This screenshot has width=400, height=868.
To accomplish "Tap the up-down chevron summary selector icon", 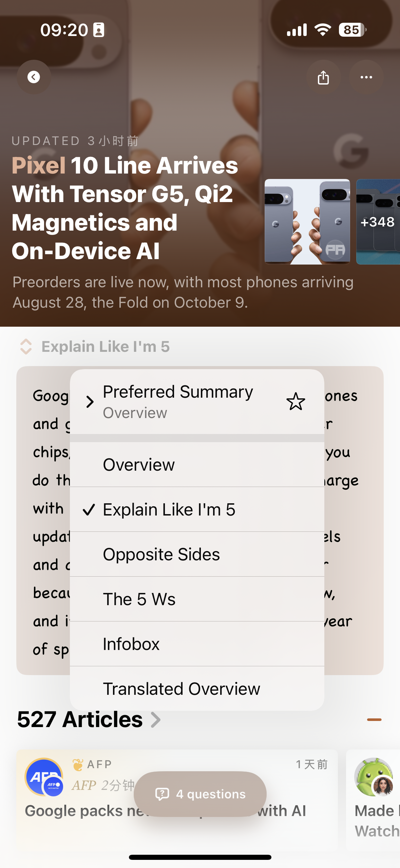I will click(26, 346).
